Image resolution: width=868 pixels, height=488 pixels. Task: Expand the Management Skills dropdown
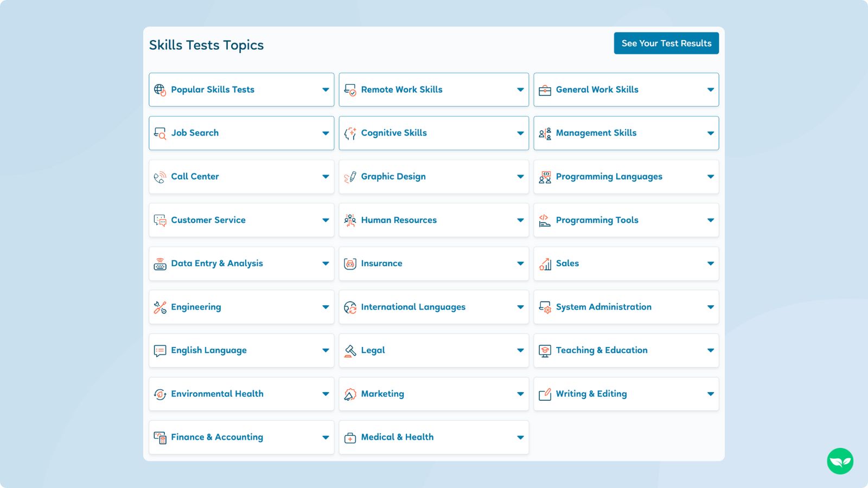(711, 133)
